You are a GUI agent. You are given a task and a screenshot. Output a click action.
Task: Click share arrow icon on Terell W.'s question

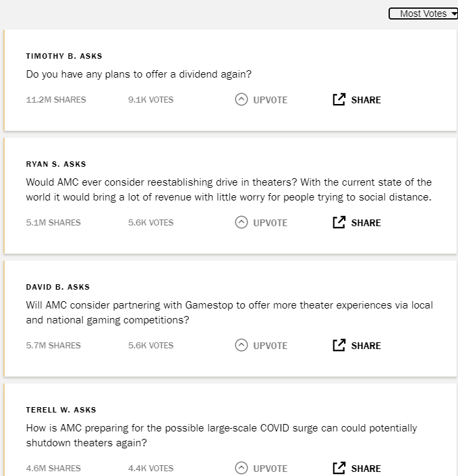click(x=339, y=468)
